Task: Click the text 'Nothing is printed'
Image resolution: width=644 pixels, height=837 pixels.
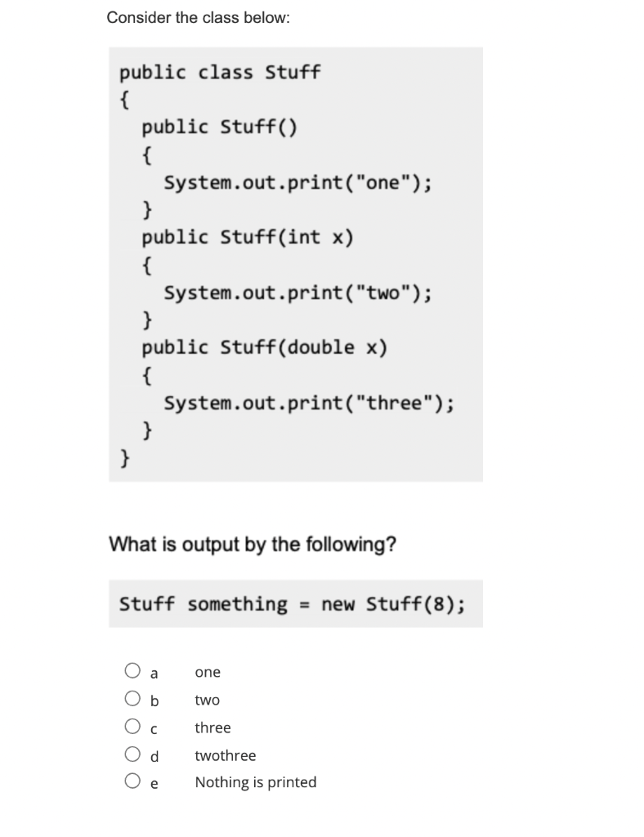Action: [256, 782]
